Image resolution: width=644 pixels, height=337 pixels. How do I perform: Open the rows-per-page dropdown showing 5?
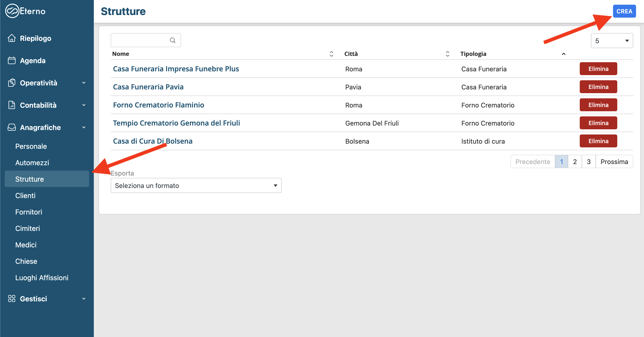pyautogui.click(x=611, y=41)
